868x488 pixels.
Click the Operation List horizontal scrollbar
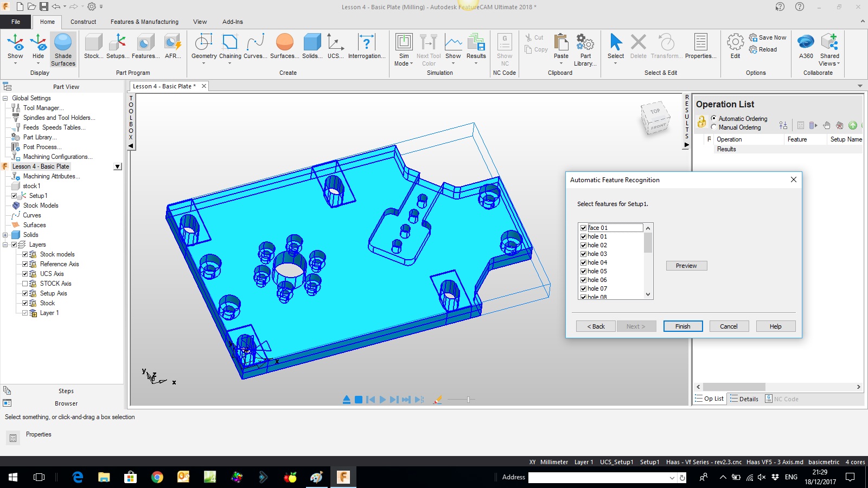(x=778, y=387)
